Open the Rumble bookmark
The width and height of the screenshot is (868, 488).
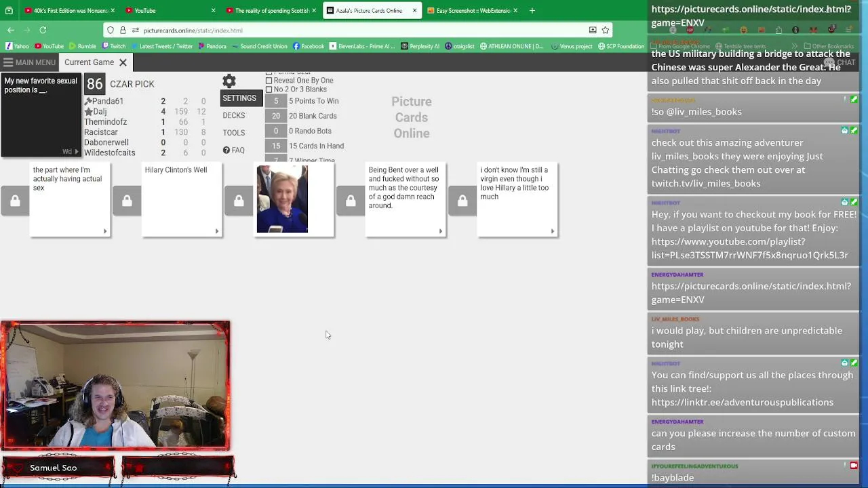(x=82, y=46)
